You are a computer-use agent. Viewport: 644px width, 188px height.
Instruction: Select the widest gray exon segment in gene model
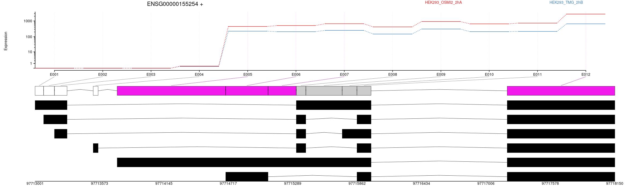324,91
